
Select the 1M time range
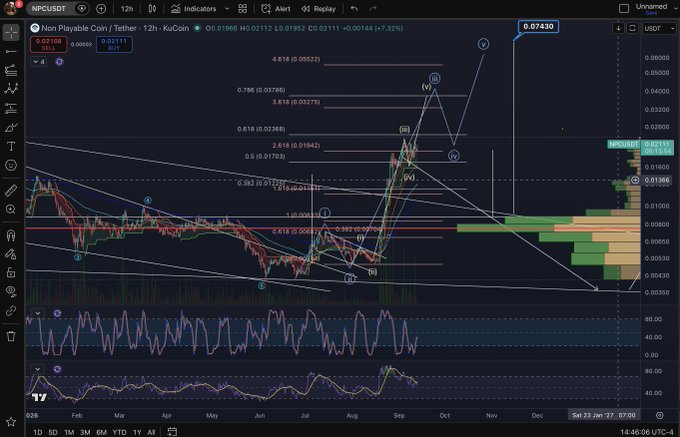pyautogui.click(x=69, y=432)
